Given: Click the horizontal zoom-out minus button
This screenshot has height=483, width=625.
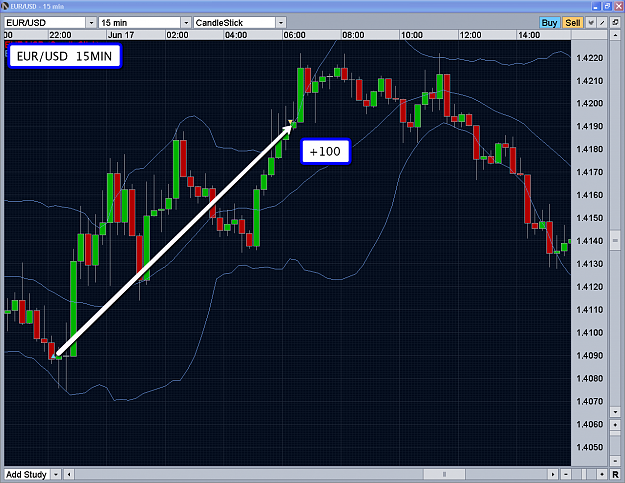Looking at the screenshot, I should click(566, 474).
